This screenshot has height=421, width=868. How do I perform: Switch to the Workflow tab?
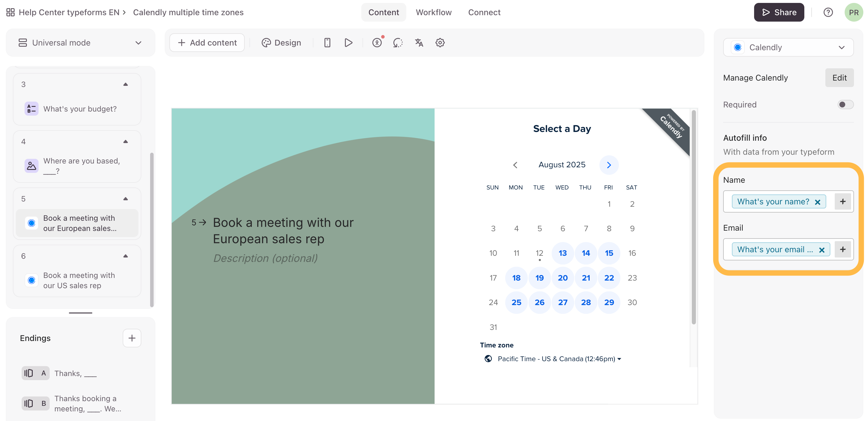433,13
